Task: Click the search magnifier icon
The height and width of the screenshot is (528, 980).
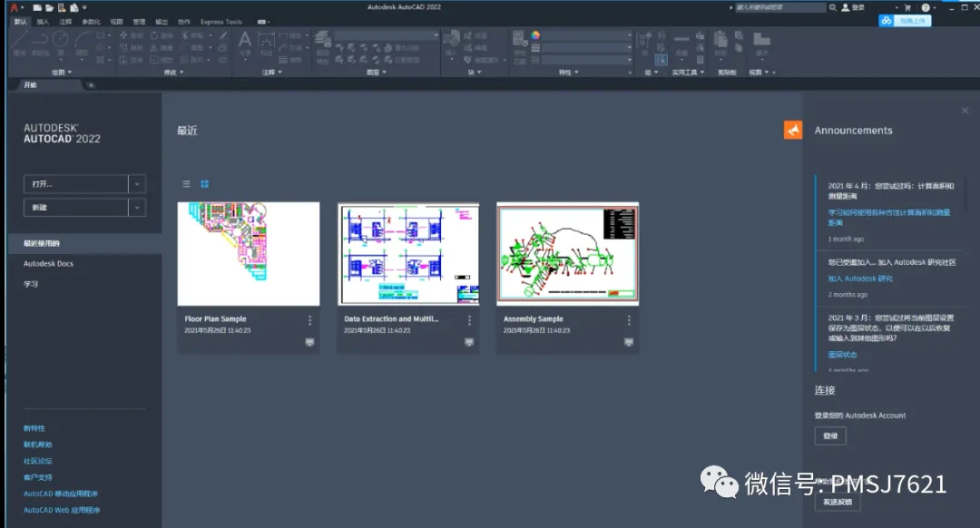Action: tap(832, 7)
